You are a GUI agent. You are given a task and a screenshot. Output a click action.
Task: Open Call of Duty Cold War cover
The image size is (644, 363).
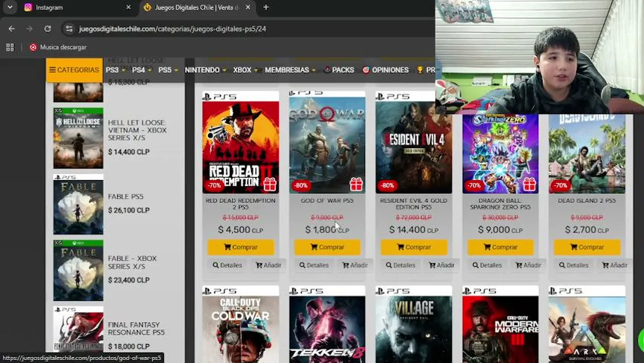coord(240,325)
